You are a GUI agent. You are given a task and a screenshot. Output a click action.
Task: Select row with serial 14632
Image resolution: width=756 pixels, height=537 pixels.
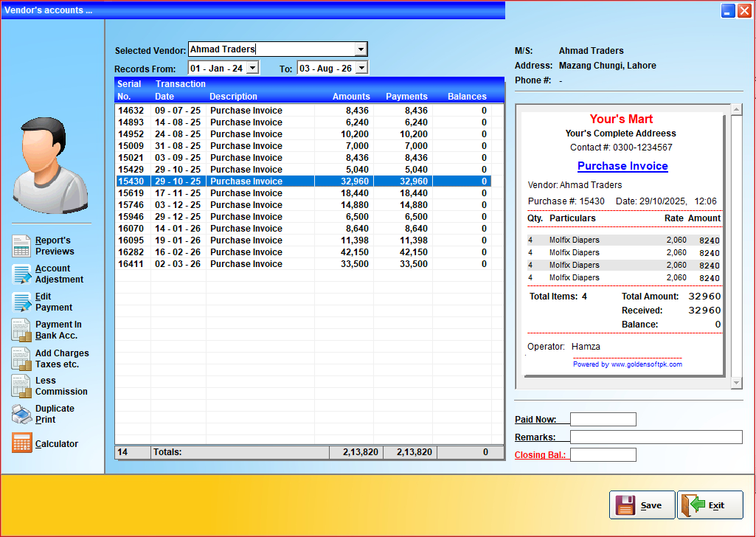click(303, 111)
